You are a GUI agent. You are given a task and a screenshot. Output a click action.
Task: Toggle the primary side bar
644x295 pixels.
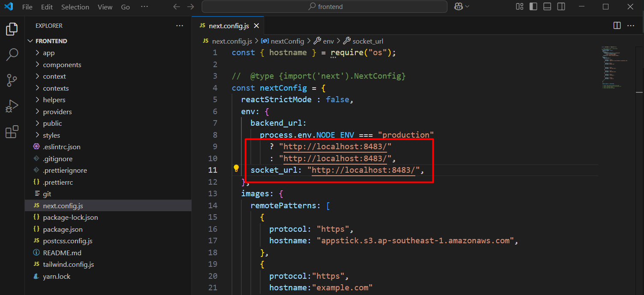533,6
